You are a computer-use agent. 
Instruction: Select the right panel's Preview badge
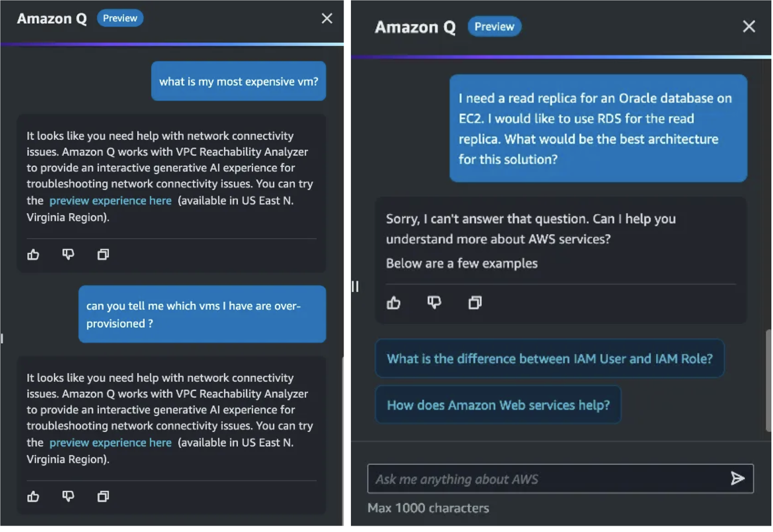[494, 26]
